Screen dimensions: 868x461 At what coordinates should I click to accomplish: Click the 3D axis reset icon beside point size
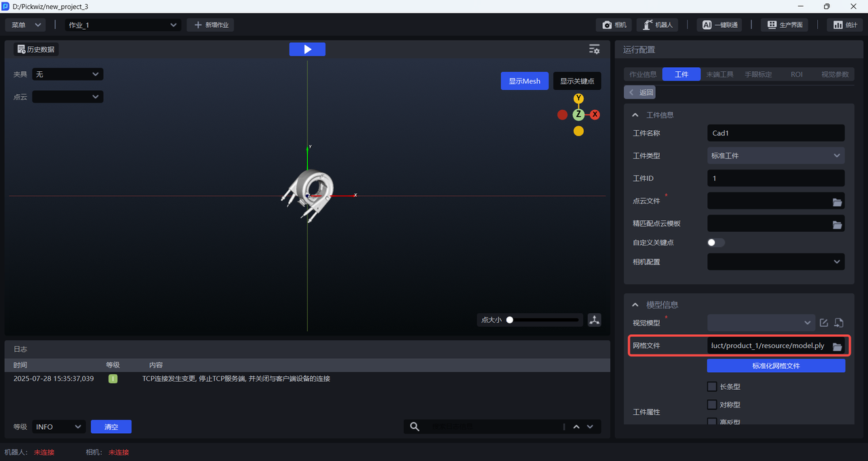[x=595, y=320]
